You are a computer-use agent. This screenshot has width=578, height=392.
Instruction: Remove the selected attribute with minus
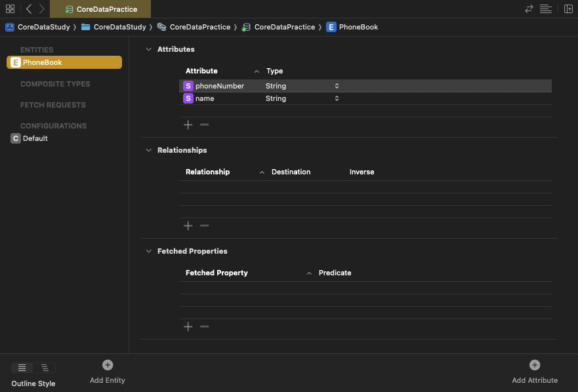pos(204,125)
